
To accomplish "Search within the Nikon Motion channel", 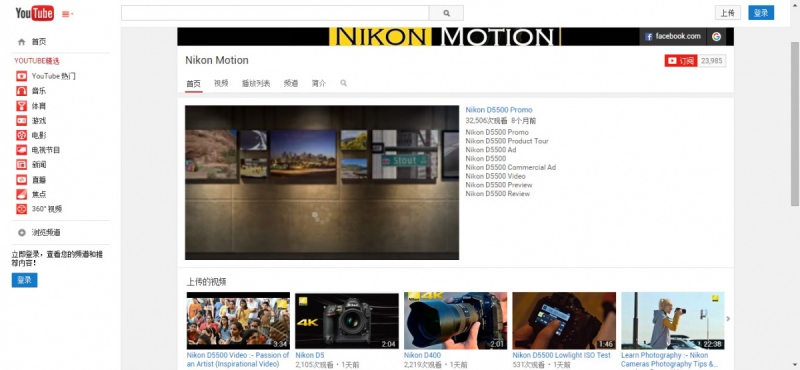I will (343, 83).
